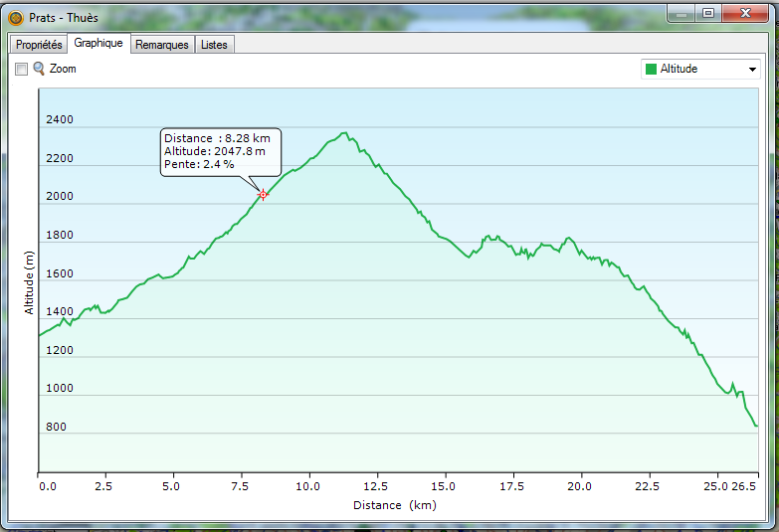Open the Propriétés tab
This screenshot has width=779, height=532.
click(39, 45)
